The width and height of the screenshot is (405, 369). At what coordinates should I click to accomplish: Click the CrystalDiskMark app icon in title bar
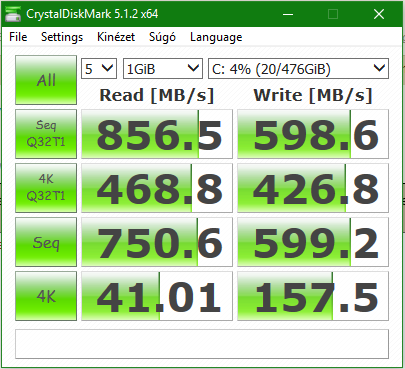click(13, 14)
